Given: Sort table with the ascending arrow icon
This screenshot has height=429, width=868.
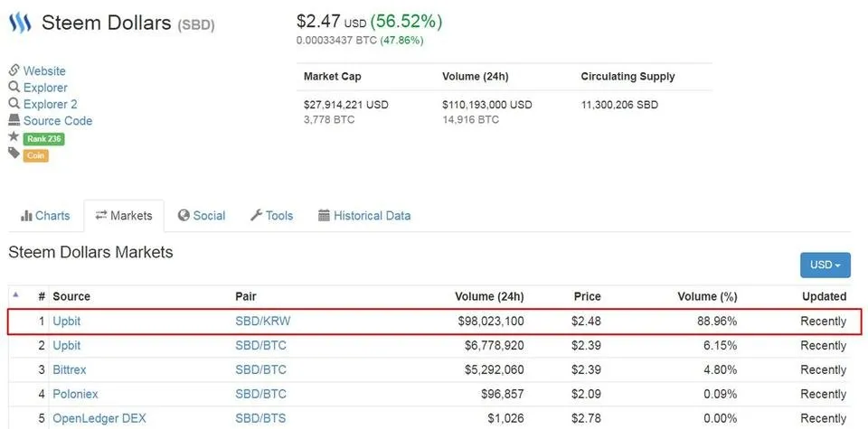Looking at the screenshot, I should 15,294.
